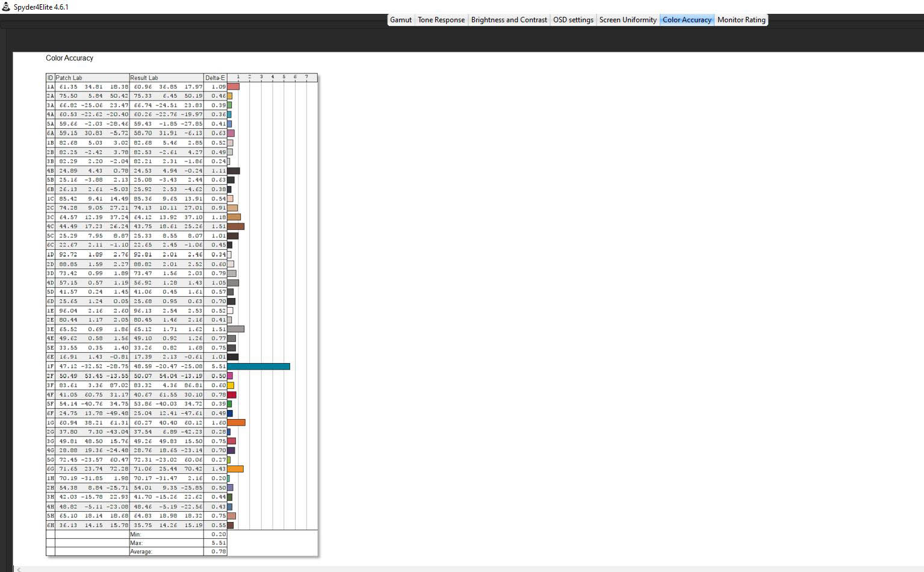This screenshot has width=924, height=572.
Task: Click the ID cell 2C
Action: coord(51,208)
